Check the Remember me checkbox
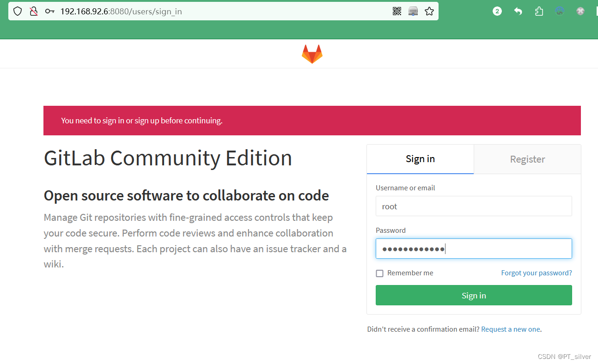 (x=380, y=273)
